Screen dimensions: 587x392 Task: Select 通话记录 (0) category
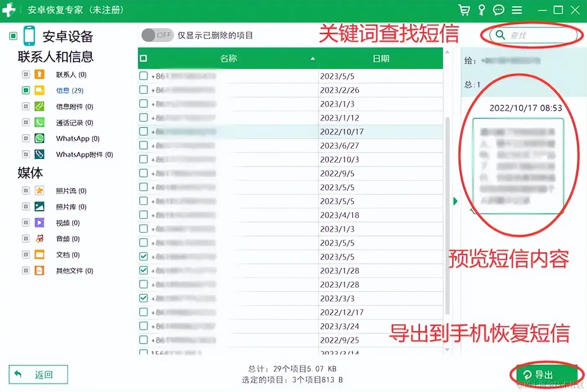[75, 122]
